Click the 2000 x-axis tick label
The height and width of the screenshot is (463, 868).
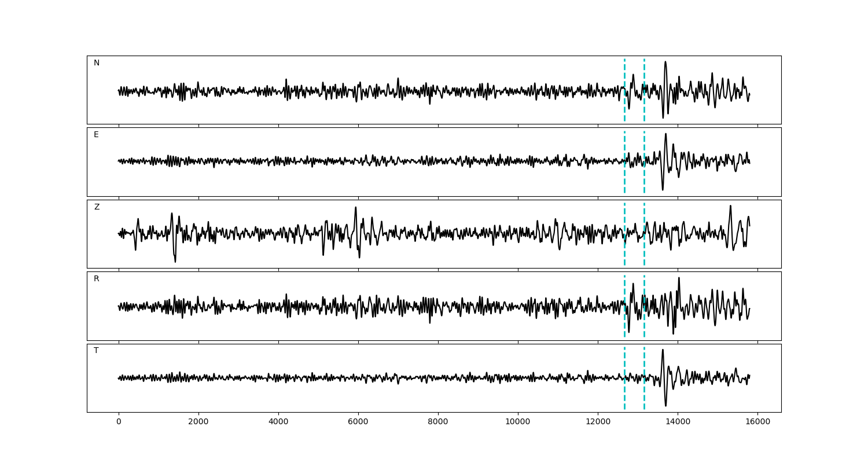[198, 422]
